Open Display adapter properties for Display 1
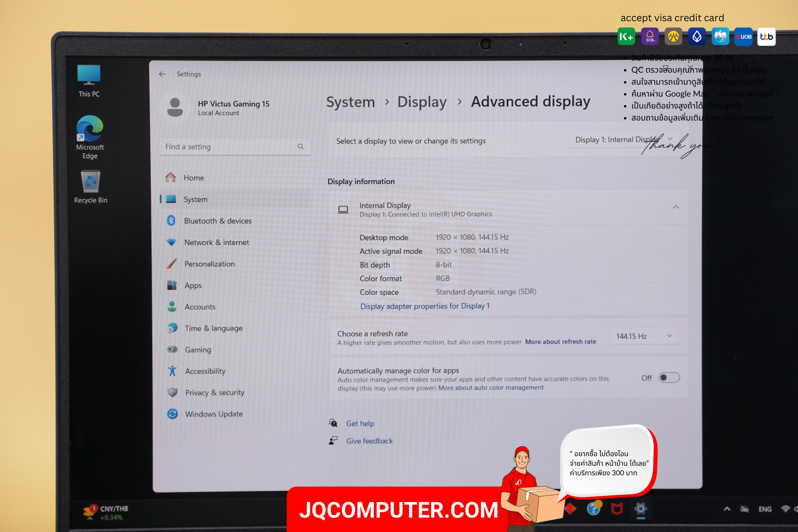Viewport: 798px width, 532px height. [x=425, y=306]
